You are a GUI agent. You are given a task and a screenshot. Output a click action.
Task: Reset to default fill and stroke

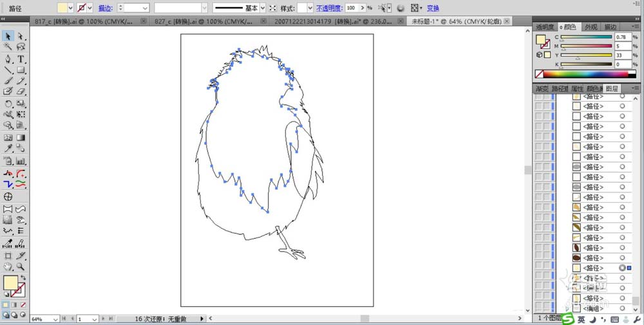pyautogui.click(x=6, y=294)
